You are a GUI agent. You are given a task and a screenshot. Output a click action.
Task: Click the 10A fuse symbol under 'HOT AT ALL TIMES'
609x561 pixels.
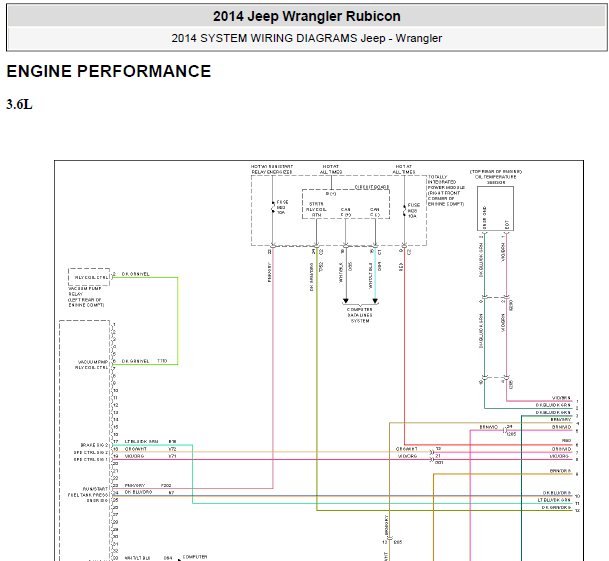tap(404, 210)
